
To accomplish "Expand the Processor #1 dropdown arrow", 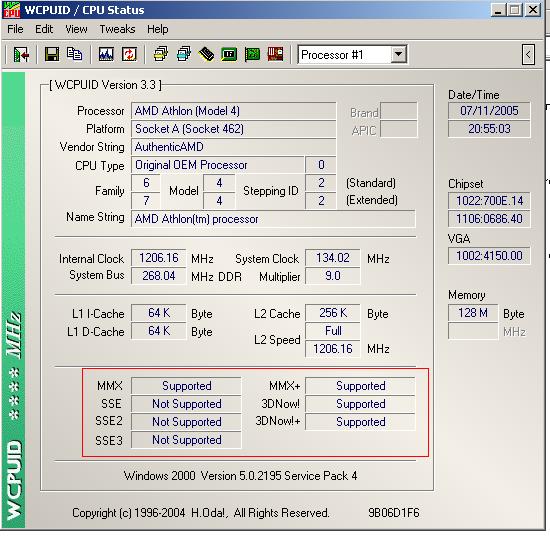I will pos(398,54).
